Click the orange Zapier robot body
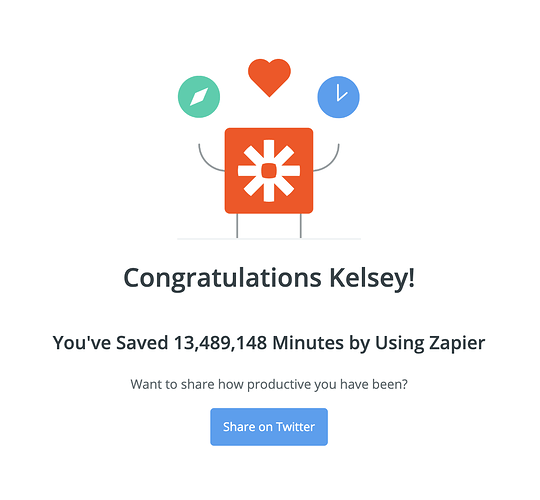 (269, 171)
